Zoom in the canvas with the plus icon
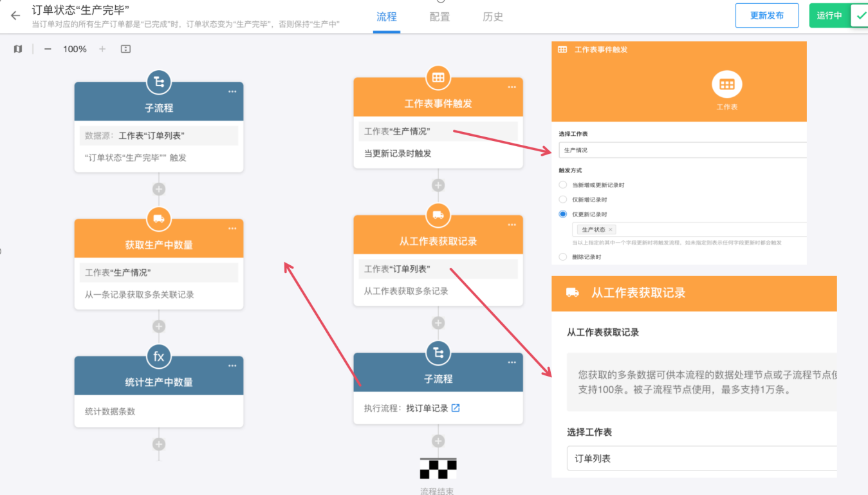868x495 pixels. [102, 49]
